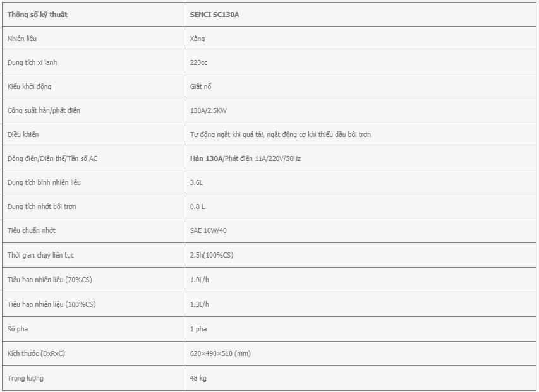
Task: Select the 223cc cylinder capacity value
Action: click(198, 62)
